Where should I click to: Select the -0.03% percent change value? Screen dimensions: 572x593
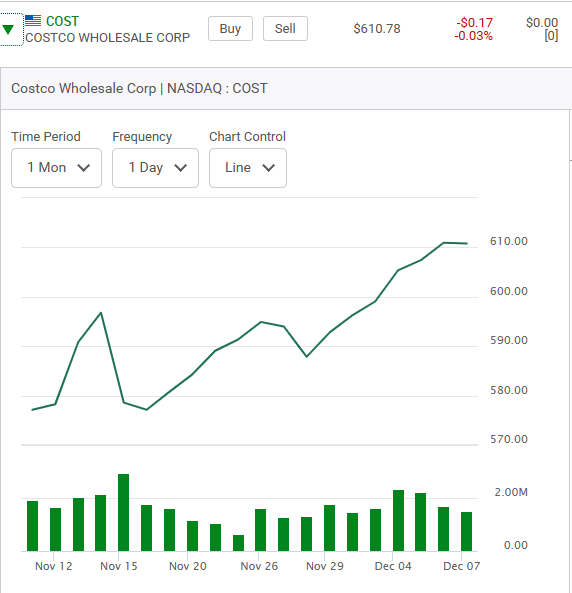point(474,36)
